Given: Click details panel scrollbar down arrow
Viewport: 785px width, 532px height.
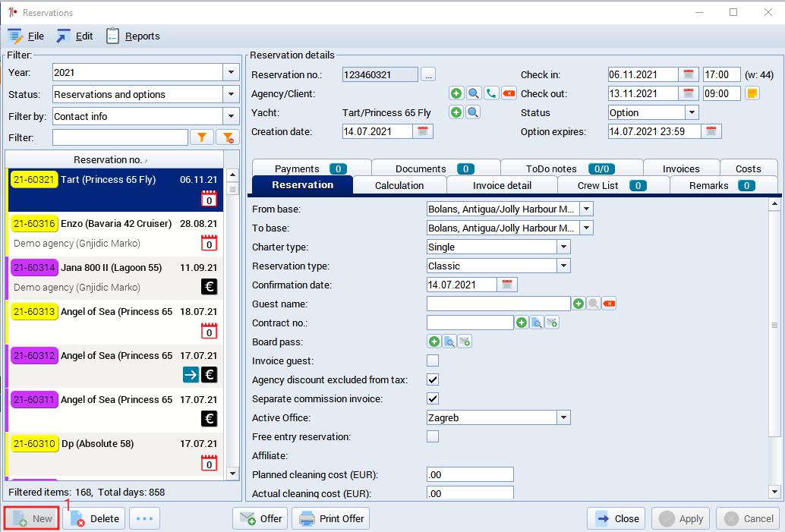Looking at the screenshot, I should [x=774, y=492].
